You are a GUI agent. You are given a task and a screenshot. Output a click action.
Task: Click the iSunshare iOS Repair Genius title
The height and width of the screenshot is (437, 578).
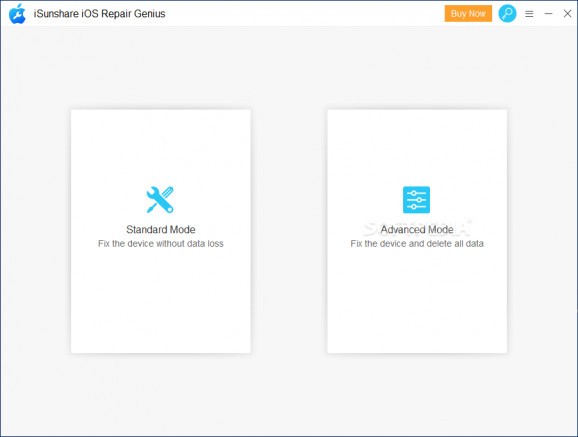pos(100,14)
